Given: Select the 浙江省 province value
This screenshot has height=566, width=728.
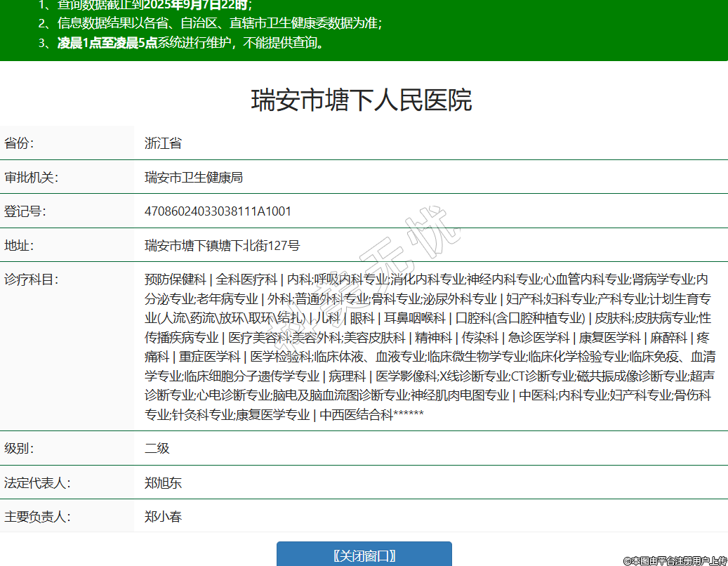Looking at the screenshot, I should tap(163, 143).
